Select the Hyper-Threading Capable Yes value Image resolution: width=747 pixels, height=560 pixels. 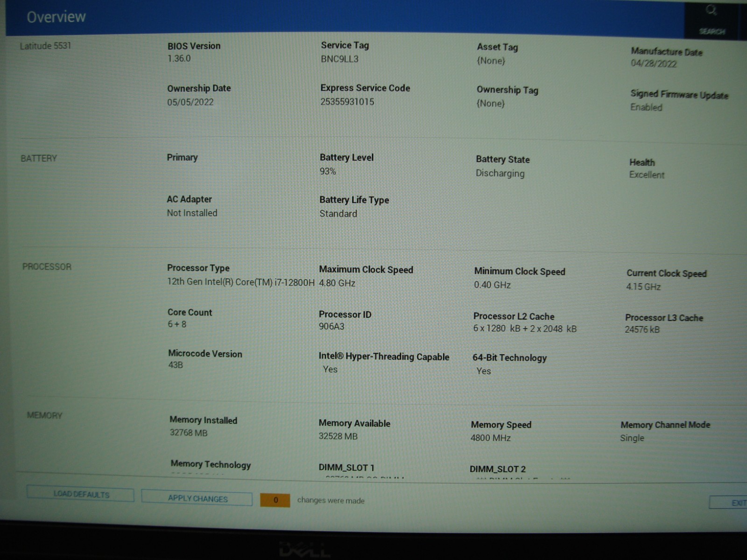pos(330,369)
